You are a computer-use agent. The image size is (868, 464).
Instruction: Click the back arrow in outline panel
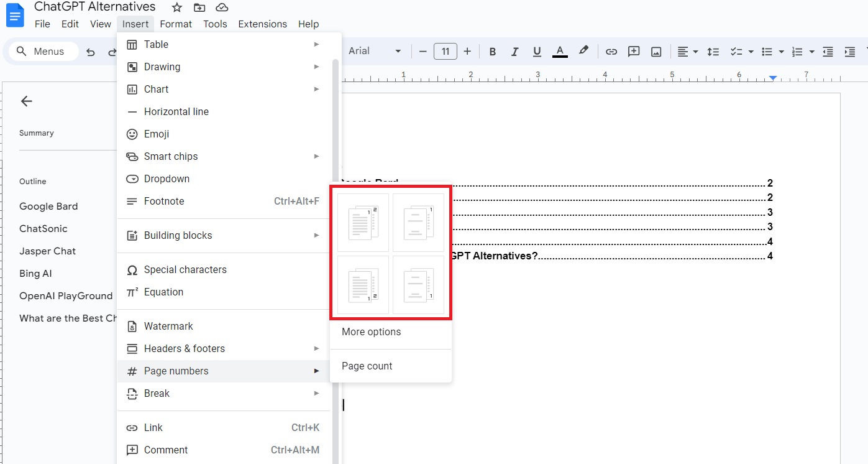[x=26, y=101]
